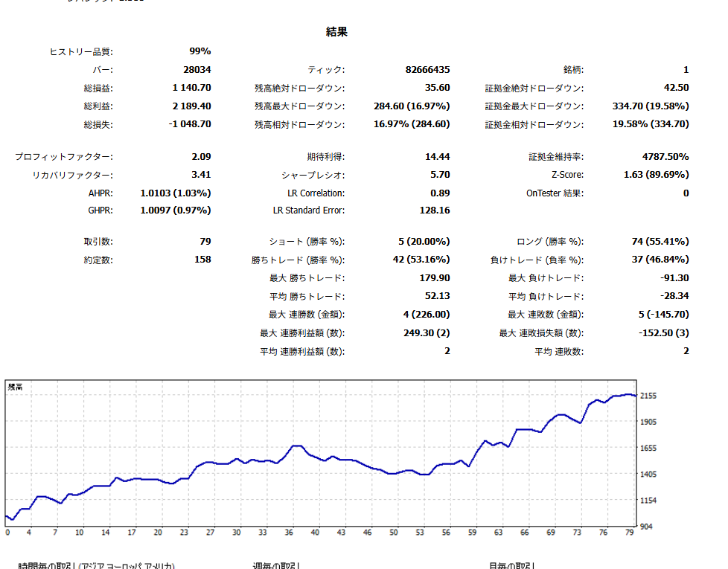Select the LR Correlation value 0.89
This screenshot has width=728, height=569.
tap(440, 193)
